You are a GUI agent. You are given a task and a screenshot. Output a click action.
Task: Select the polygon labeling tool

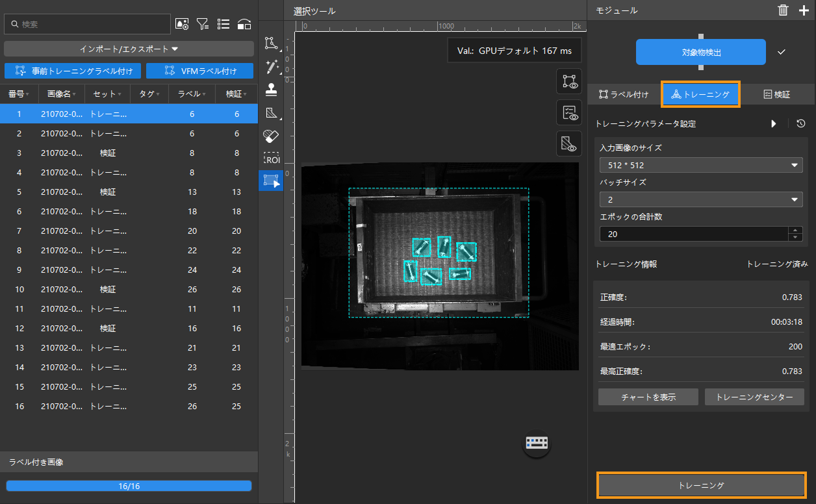pyautogui.click(x=271, y=44)
